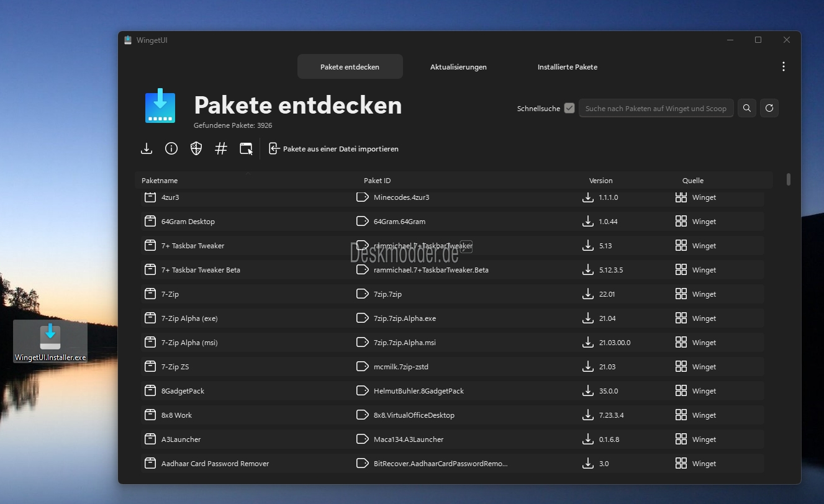Viewport: 824px width, 504px height.
Task: Click version download icon for 8x8 Work
Action: [x=588, y=415]
